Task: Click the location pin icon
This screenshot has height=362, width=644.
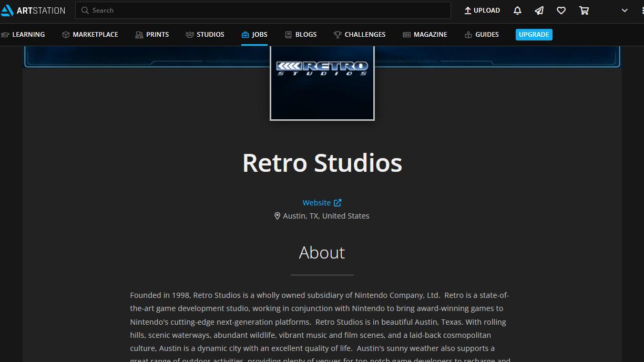Action: [x=277, y=216]
